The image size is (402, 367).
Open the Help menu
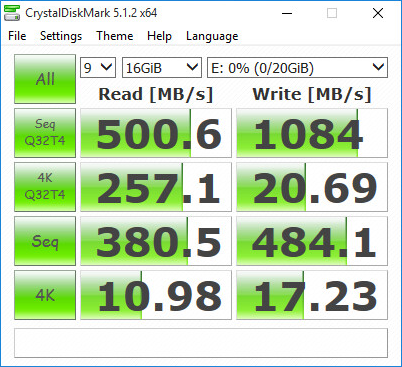[x=159, y=36]
